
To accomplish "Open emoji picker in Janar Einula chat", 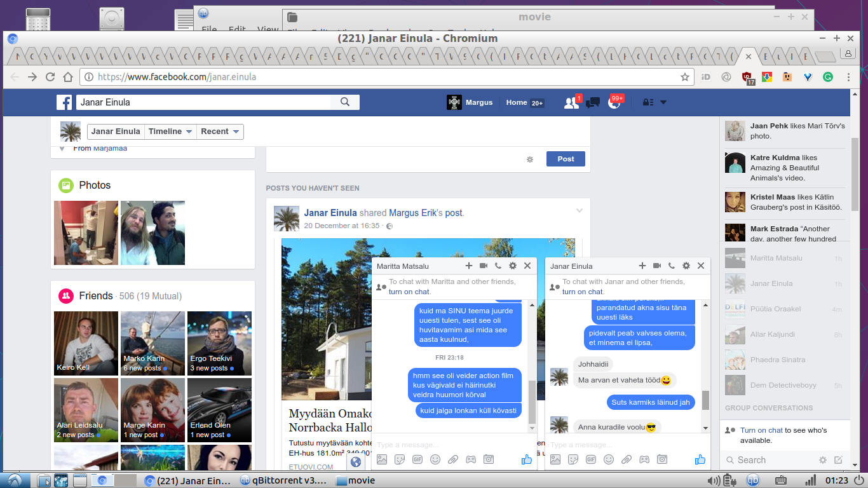I will point(609,459).
